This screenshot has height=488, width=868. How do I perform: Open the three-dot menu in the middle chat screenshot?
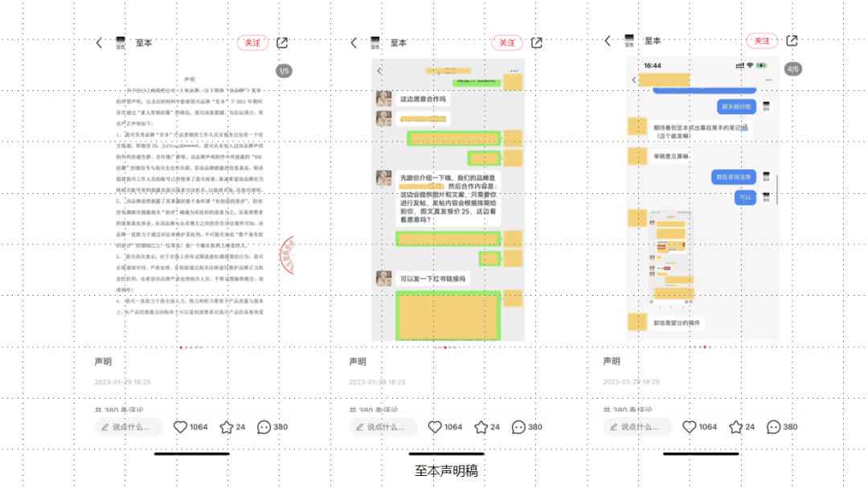[x=514, y=71]
